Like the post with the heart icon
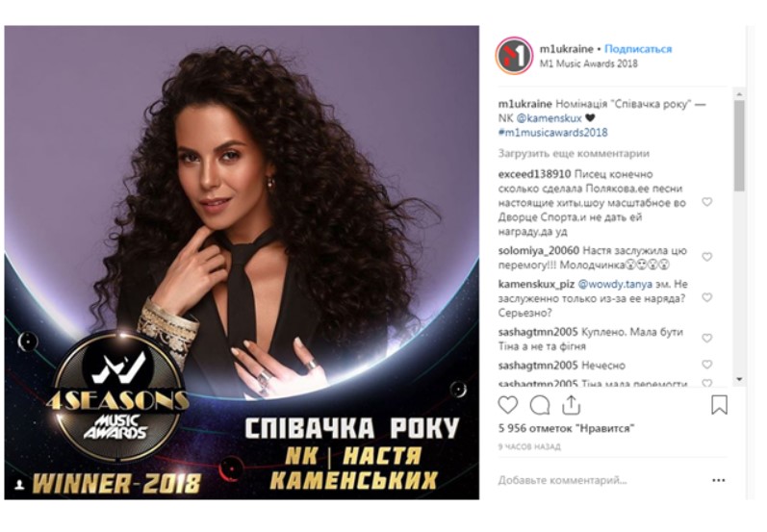This screenshot has height=532, width=767. 508,405
